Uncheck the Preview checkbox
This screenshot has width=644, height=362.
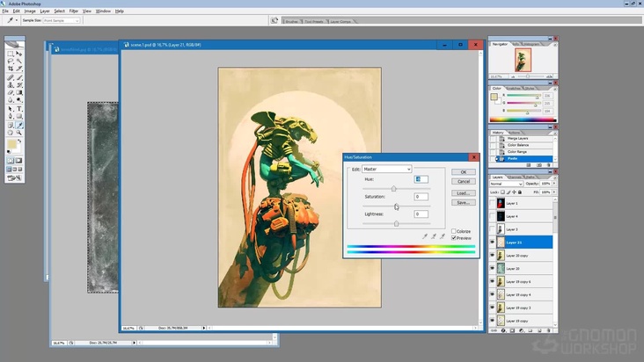point(454,238)
